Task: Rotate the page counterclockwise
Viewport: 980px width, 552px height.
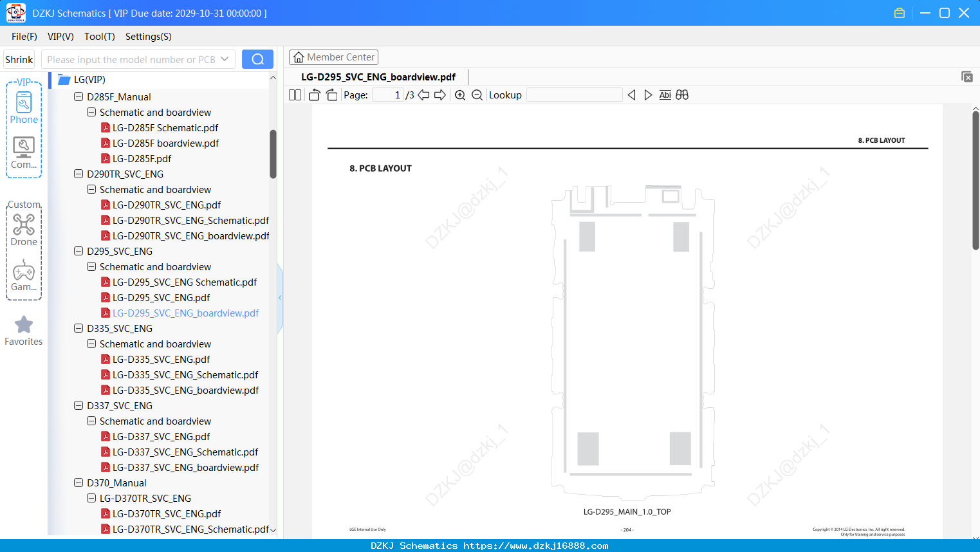Action: [314, 95]
